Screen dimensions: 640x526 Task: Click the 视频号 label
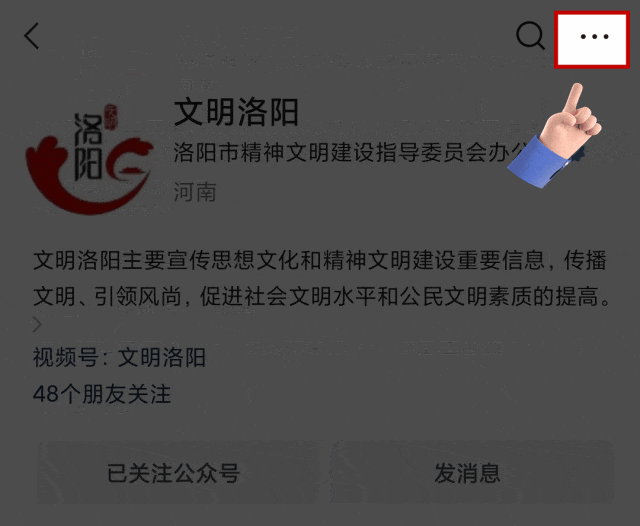coord(66,357)
